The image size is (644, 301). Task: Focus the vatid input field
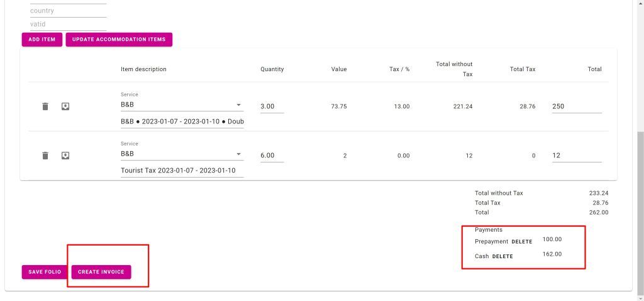coord(68,24)
